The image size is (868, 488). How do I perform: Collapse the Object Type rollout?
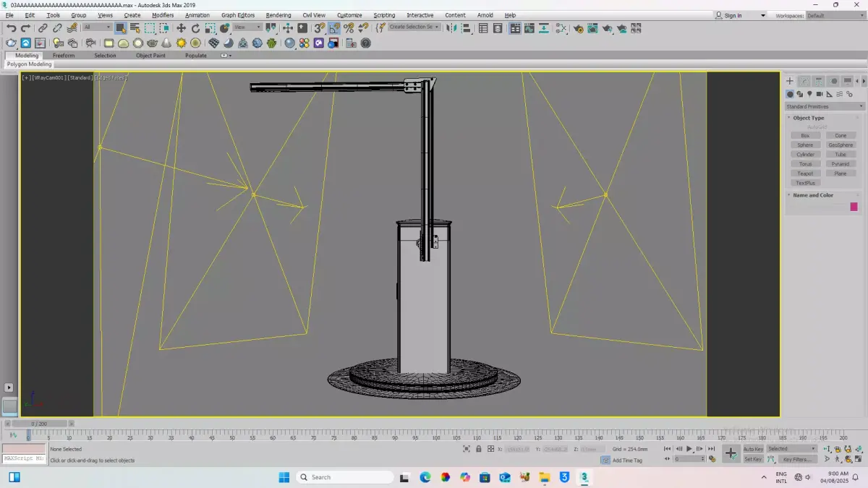[x=808, y=118]
